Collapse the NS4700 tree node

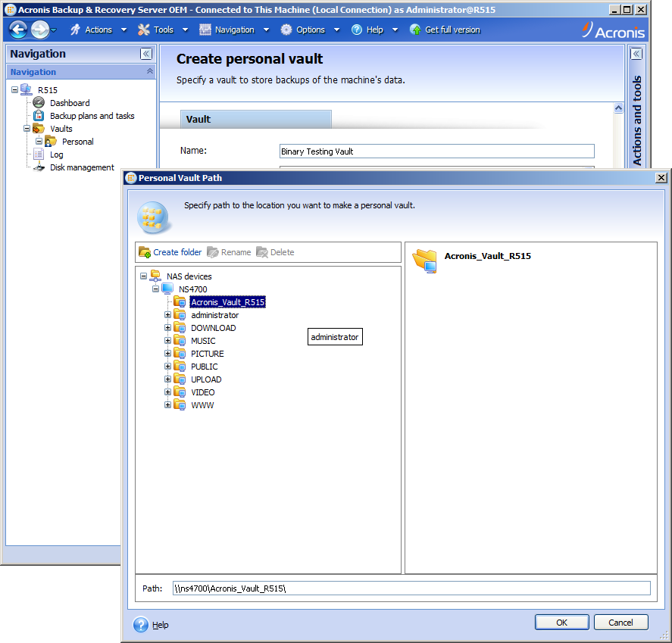[x=155, y=289]
